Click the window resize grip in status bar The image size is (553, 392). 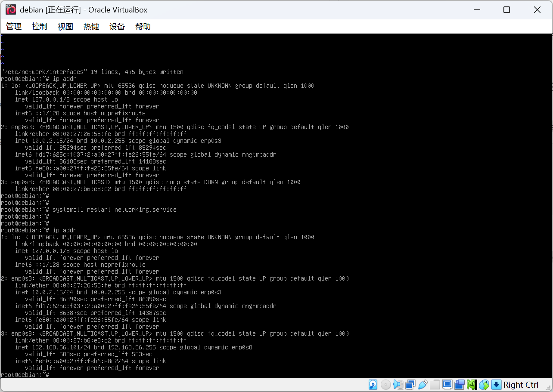[x=548, y=387]
